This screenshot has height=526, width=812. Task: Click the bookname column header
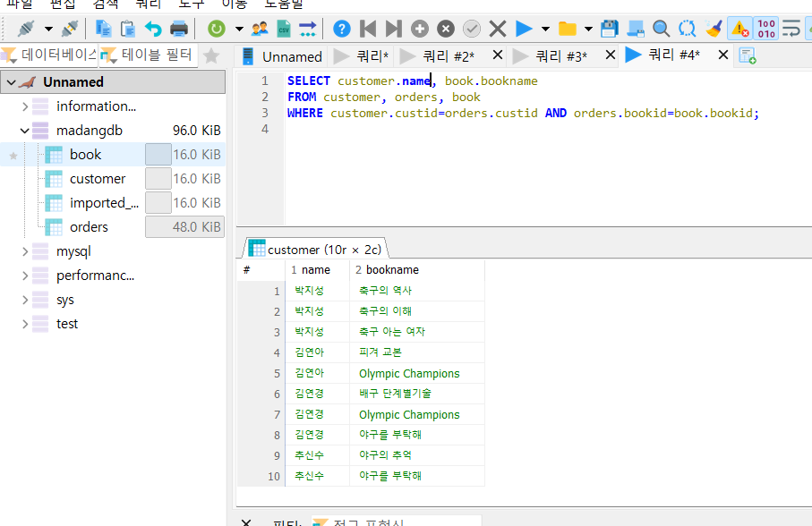coord(417,270)
